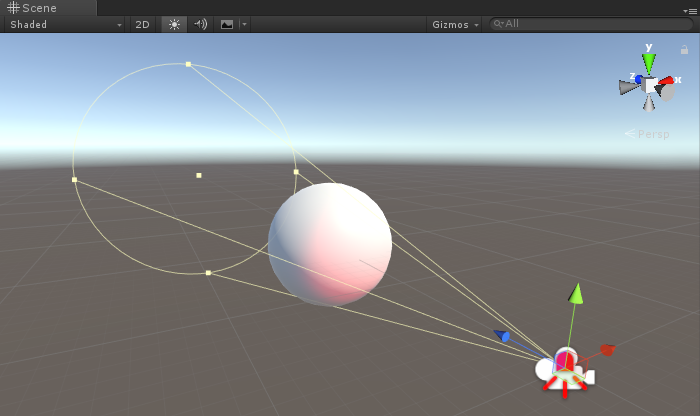The image size is (700, 416).
Task: Open the Shaded draw mode dropdown
Action: pyautogui.click(x=66, y=25)
